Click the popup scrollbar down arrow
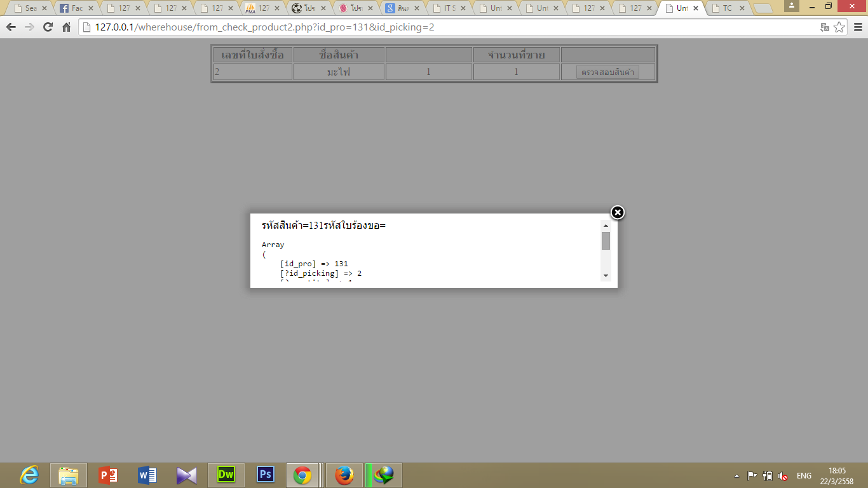868x488 pixels. 606,276
